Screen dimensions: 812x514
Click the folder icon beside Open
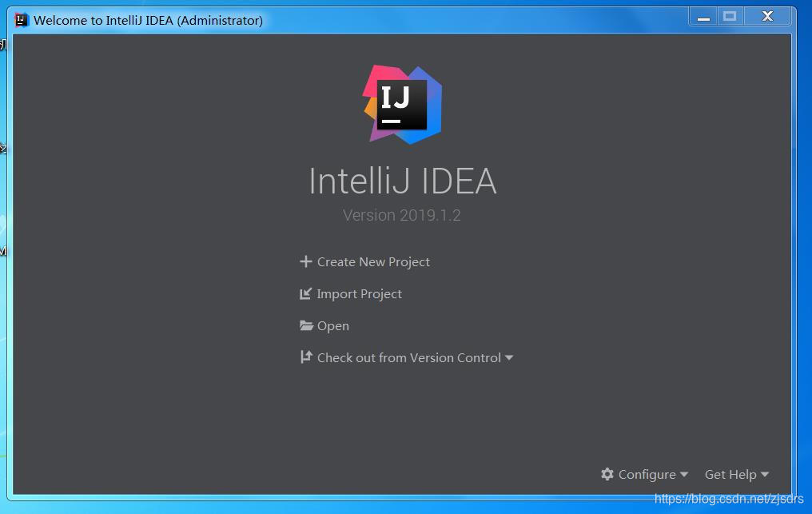pyautogui.click(x=306, y=325)
